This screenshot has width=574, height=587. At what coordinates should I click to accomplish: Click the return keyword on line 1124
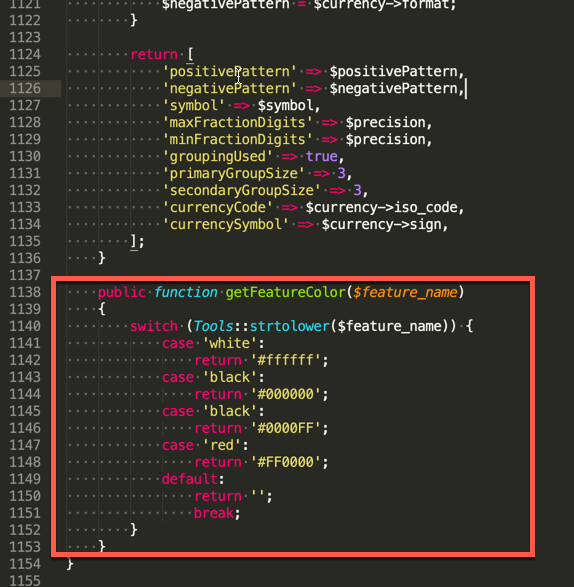[x=154, y=55]
